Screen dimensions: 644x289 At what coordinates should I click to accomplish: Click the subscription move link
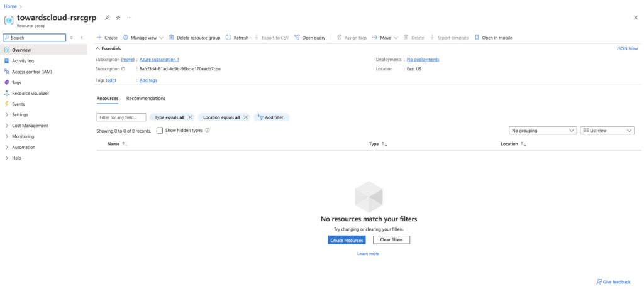128,60
